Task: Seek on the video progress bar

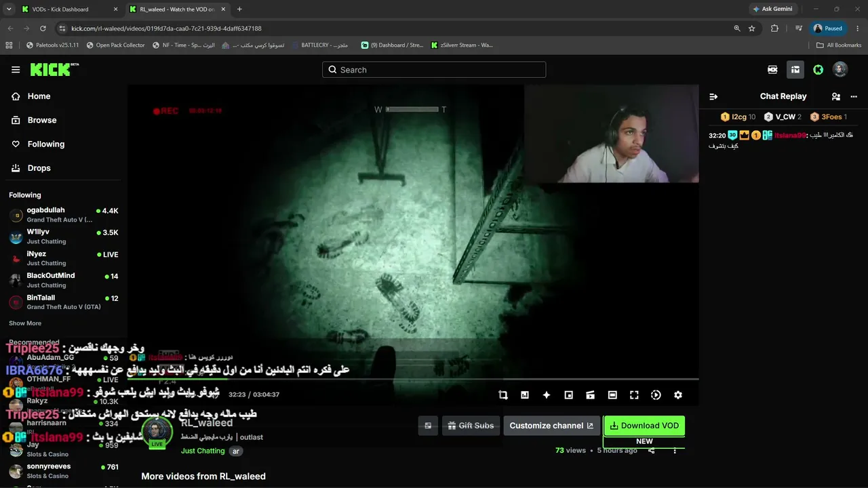Action: coord(413,380)
